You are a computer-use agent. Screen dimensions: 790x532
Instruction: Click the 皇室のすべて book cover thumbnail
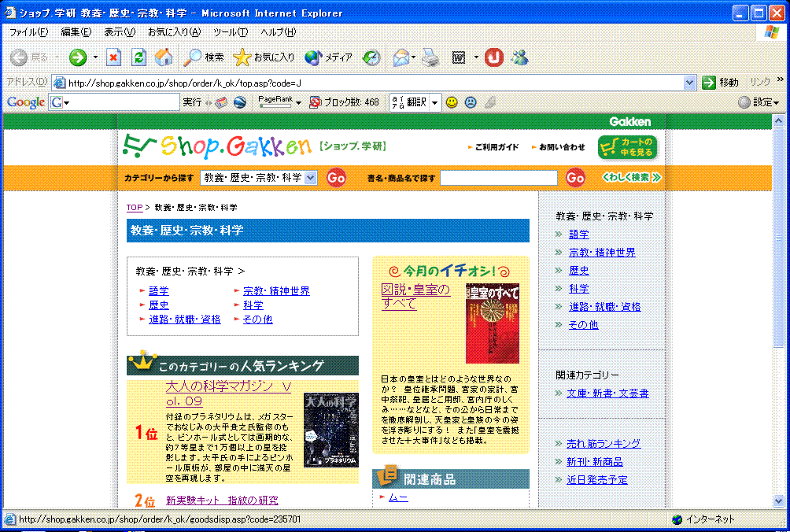pos(493,323)
